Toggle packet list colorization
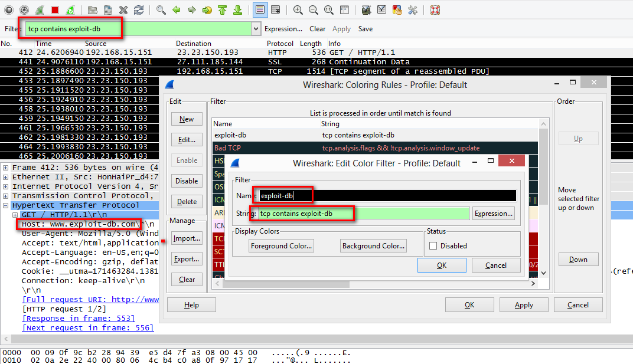The width and height of the screenshot is (633, 364). tap(260, 10)
